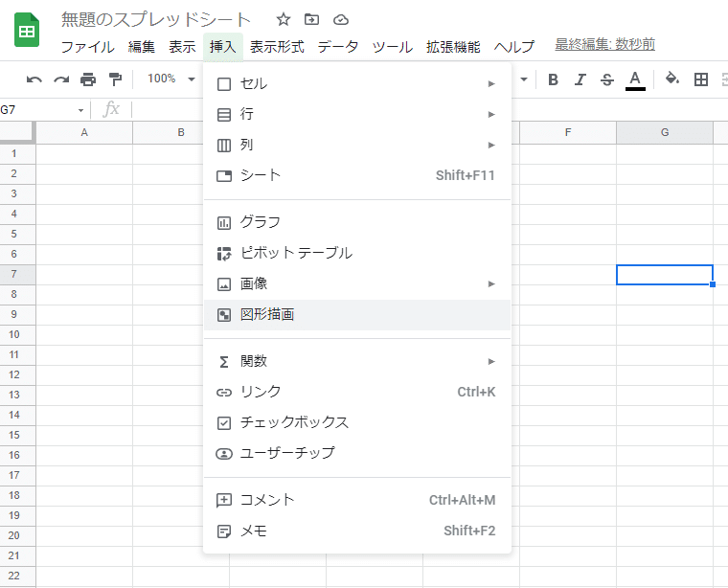Image resolution: width=728 pixels, height=588 pixels.
Task: Star this spreadsheet
Action: coord(284,19)
